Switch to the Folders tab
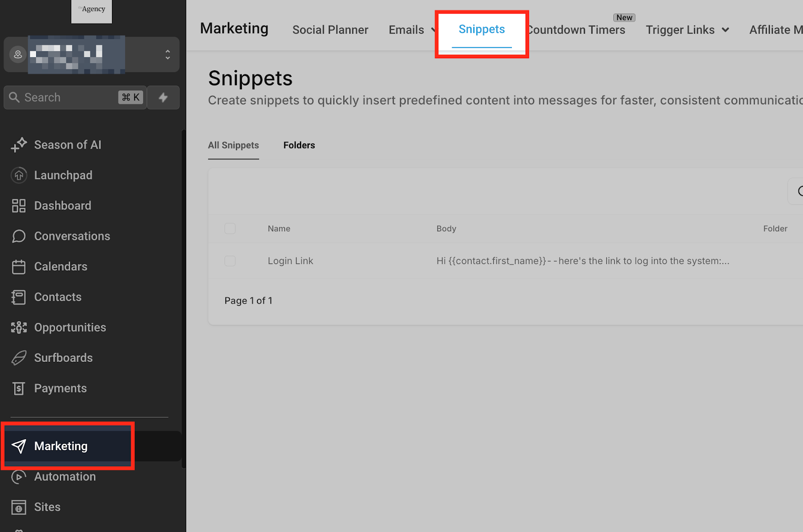803x532 pixels. click(299, 145)
